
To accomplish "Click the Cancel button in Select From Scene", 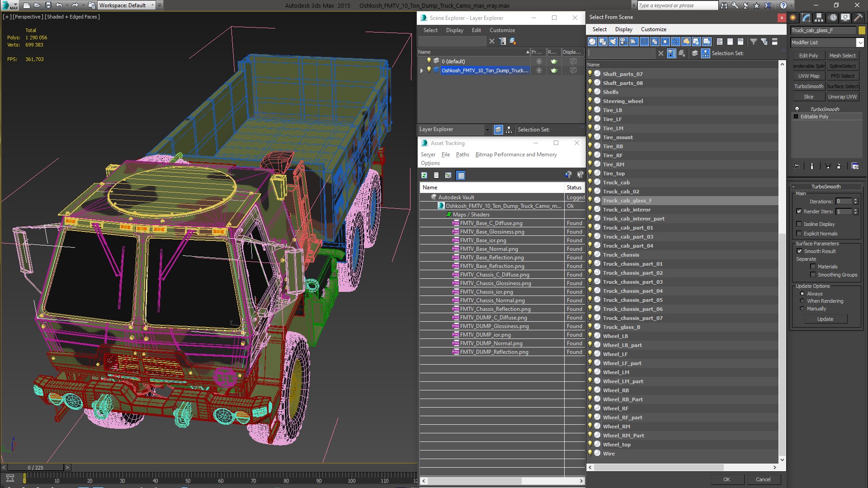I will click(763, 479).
